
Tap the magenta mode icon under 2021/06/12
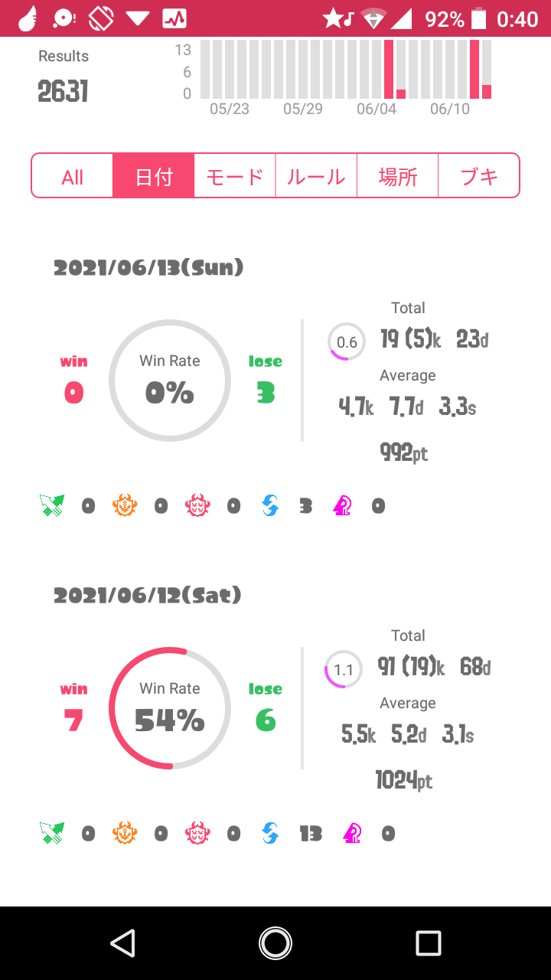tap(352, 833)
